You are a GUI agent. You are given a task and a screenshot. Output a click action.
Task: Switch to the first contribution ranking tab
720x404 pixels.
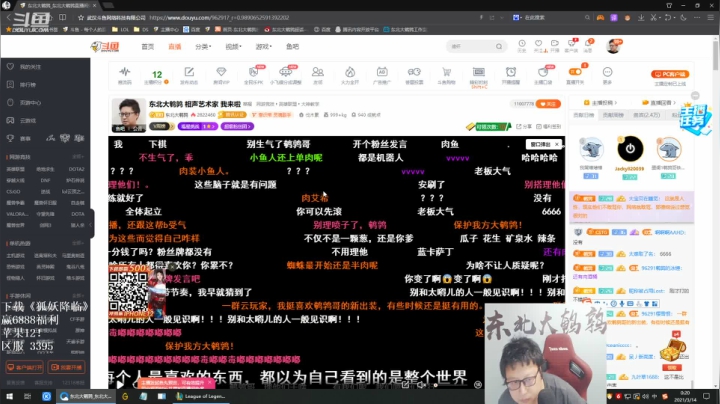[x=583, y=115]
